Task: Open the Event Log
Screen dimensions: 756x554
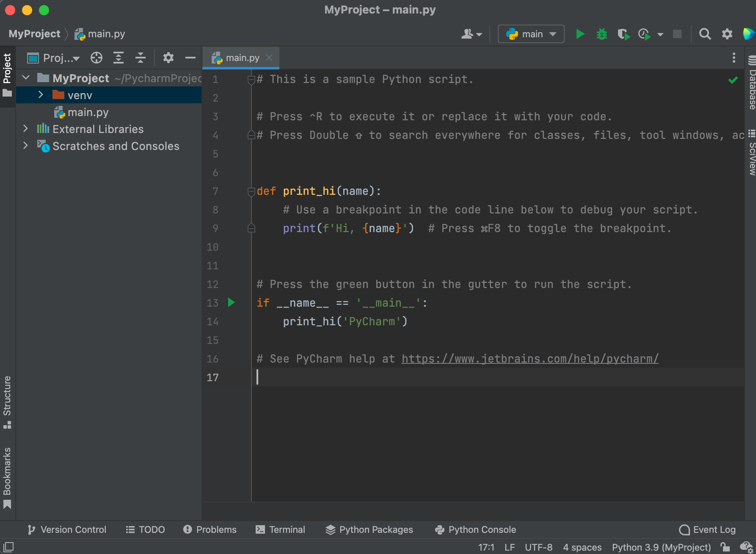Action: click(707, 529)
